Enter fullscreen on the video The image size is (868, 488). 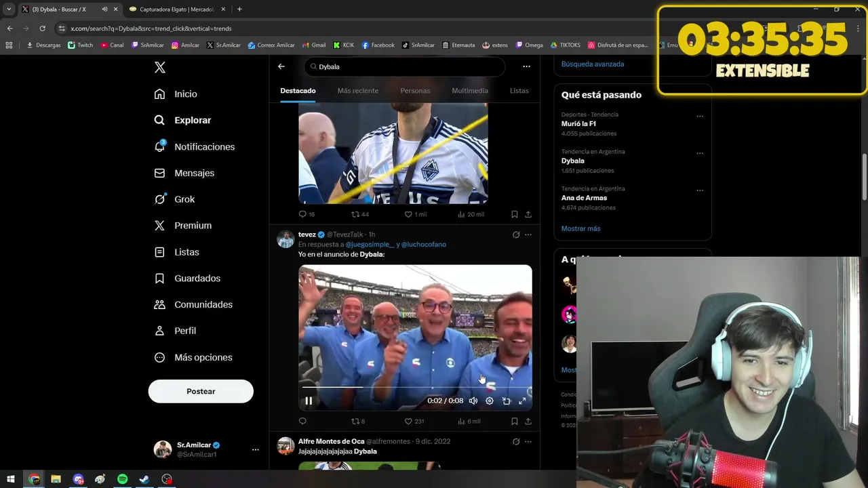(x=522, y=401)
